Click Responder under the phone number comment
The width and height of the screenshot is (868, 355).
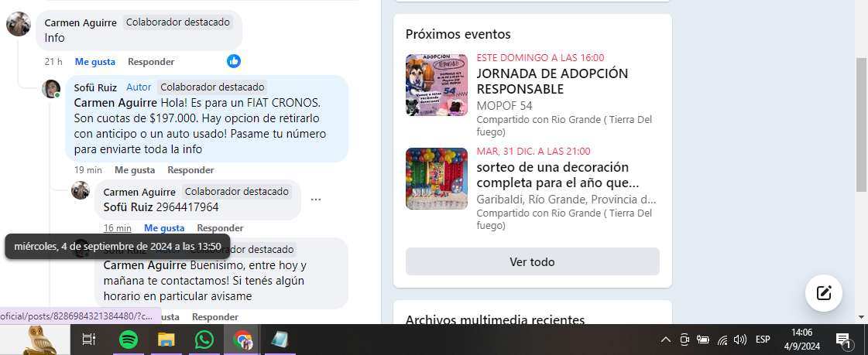click(x=221, y=228)
